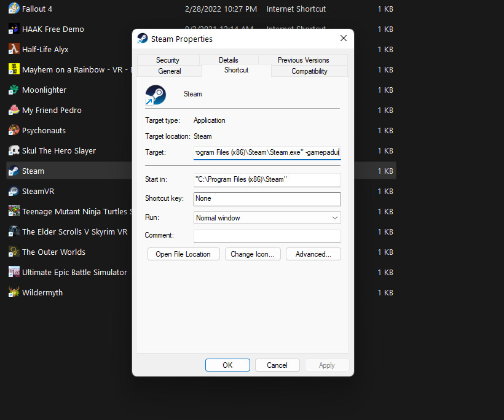
Task: Click The Outer Worlds icon
Action: pyautogui.click(x=14, y=252)
